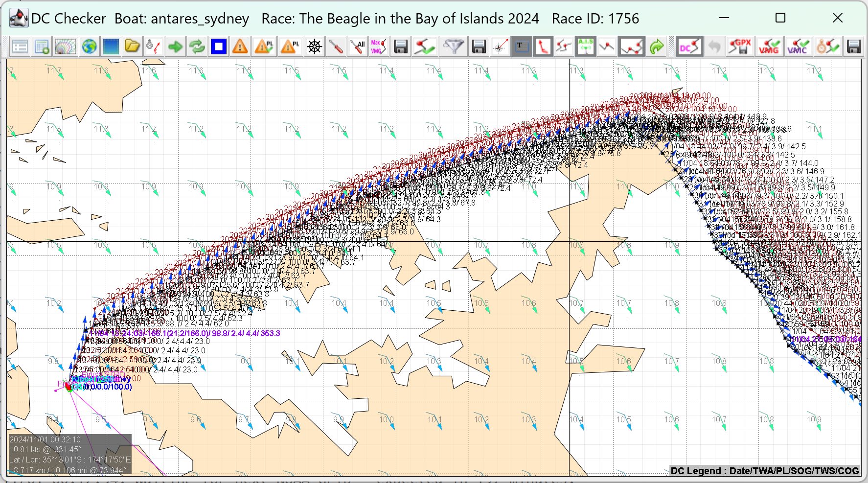Click the warning PL icon without checkmark

(x=291, y=47)
